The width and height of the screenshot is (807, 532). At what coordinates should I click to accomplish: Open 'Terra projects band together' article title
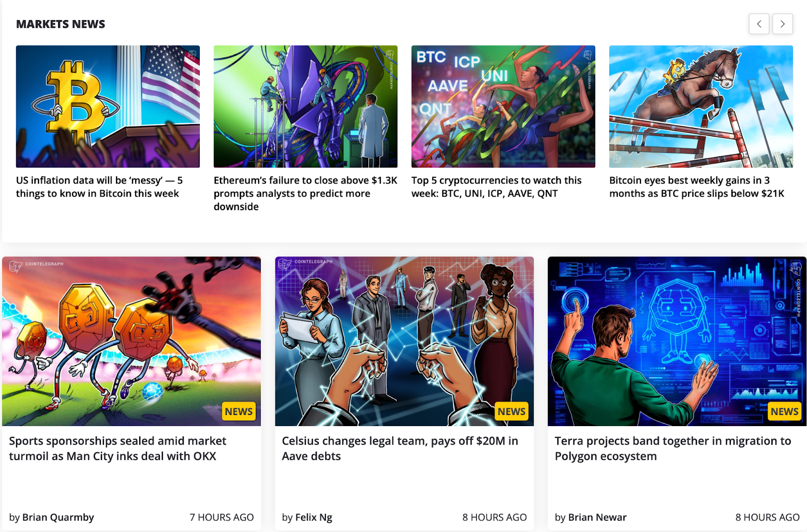coord(673,448)
